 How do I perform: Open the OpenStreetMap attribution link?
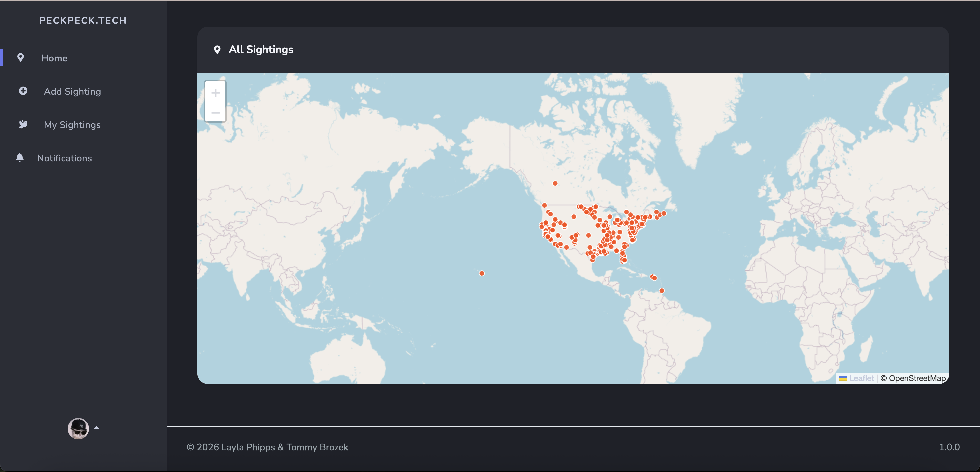pos(917,378)
